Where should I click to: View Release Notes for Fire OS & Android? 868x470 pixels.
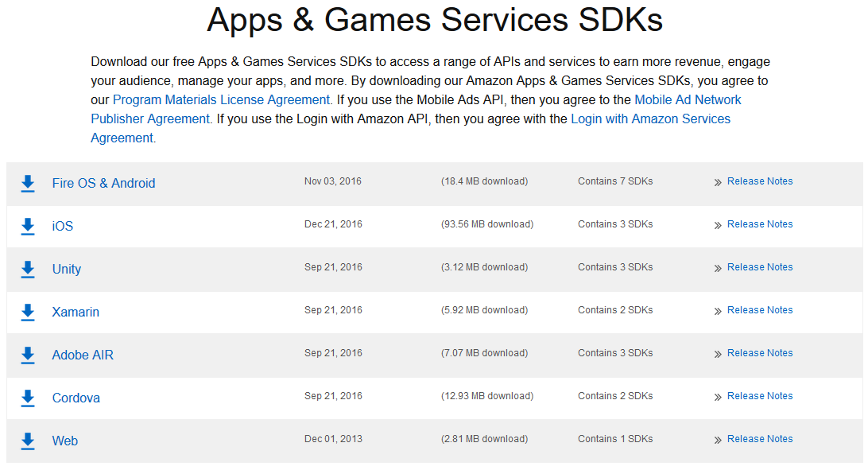click(760, 181)
